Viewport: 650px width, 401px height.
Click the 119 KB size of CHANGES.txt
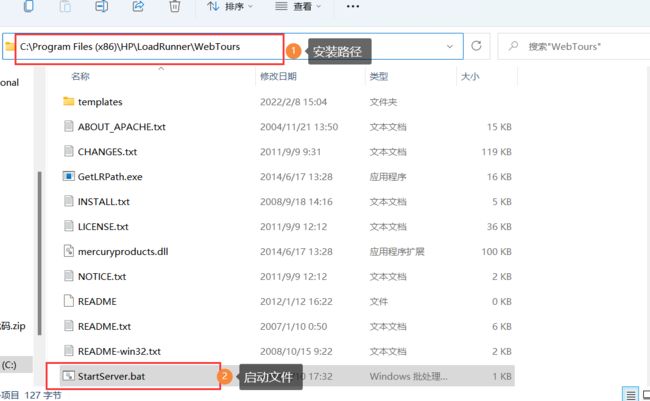(x=496, y=152)
